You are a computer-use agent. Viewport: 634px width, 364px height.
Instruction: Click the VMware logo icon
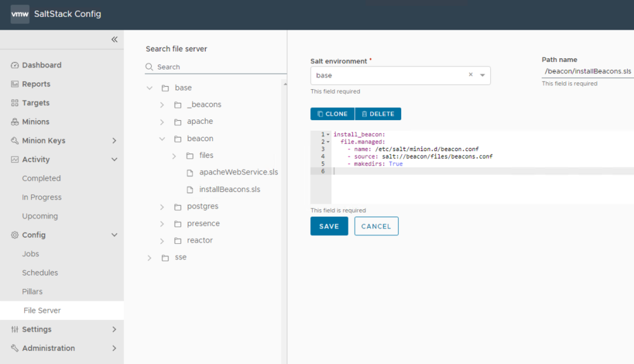point(20,14)
